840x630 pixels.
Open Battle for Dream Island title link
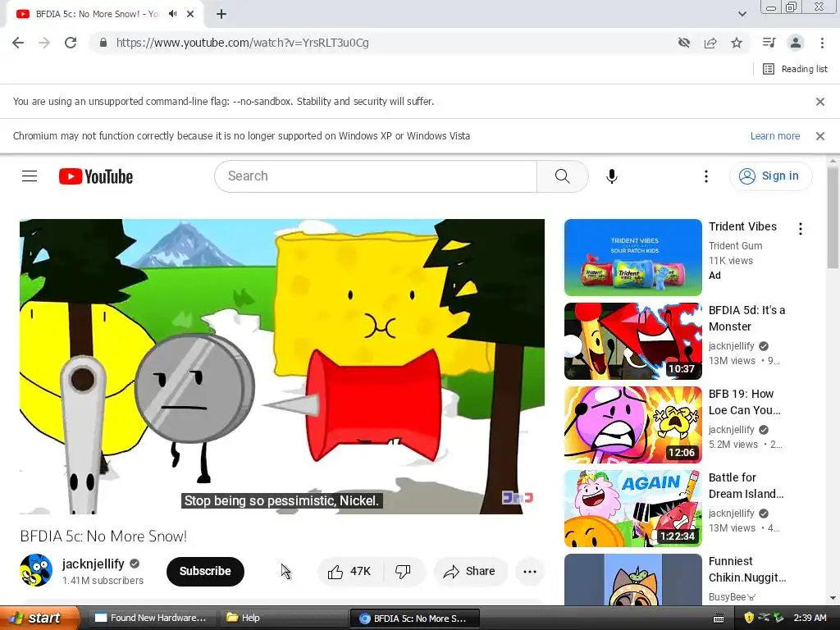(x=746, y=486)
